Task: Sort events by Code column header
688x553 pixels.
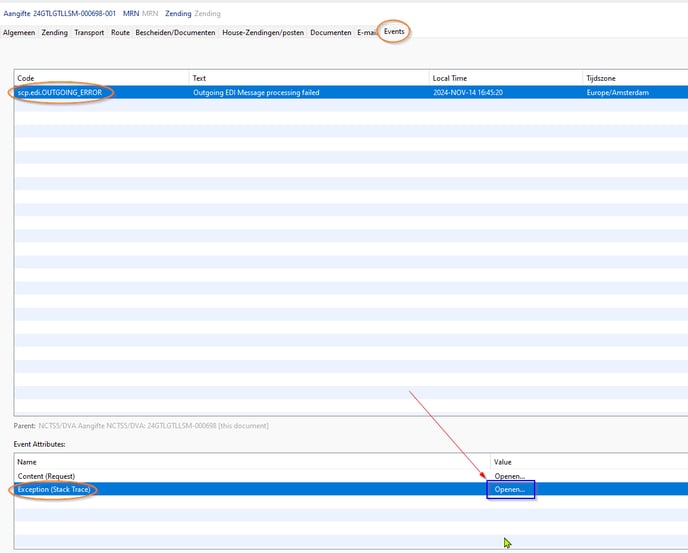Action: click(x=102, y=78)
